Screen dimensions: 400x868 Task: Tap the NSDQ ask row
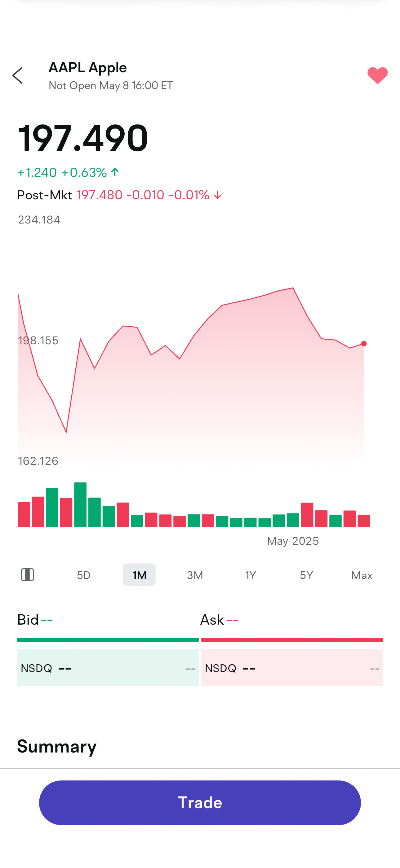(x=292, y=668)
